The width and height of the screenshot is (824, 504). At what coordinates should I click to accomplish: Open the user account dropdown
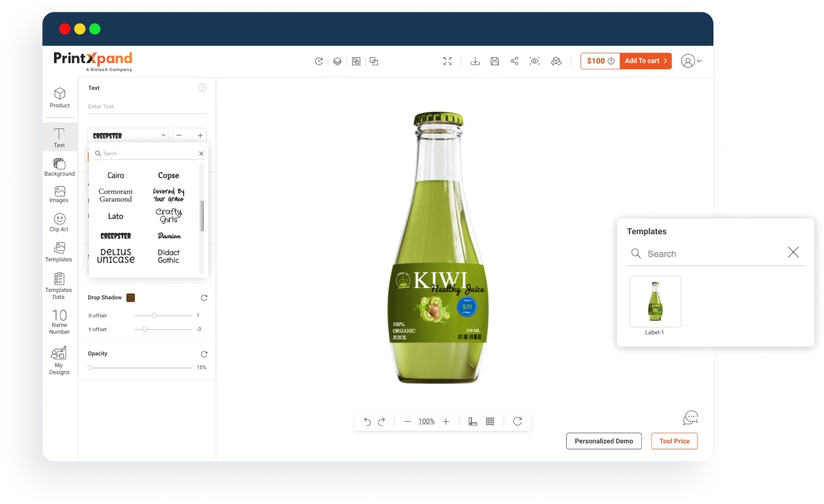(x=691, y=61)
